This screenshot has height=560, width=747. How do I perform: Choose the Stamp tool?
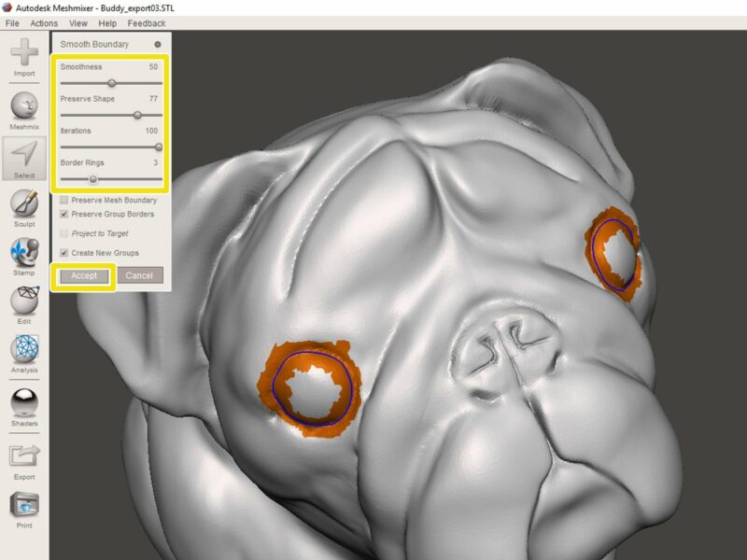point(24,252)
